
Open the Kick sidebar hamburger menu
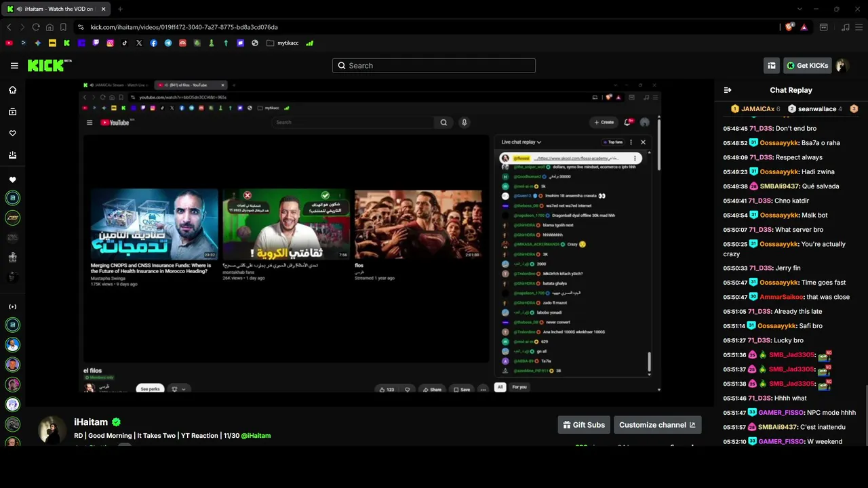point(14,66)
